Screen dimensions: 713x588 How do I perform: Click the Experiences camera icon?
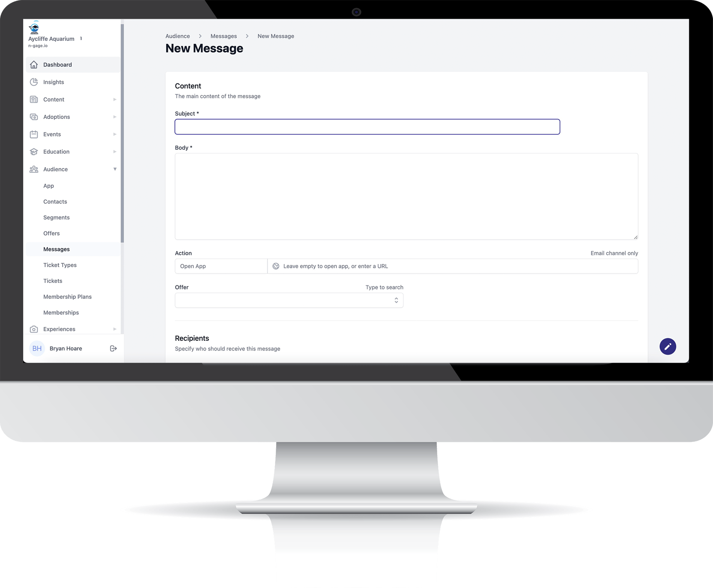(34, 329)
